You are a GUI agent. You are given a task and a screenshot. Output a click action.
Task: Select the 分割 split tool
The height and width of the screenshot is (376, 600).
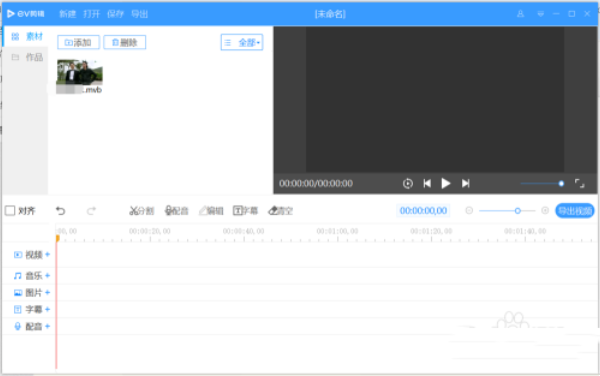coord(142,211)
